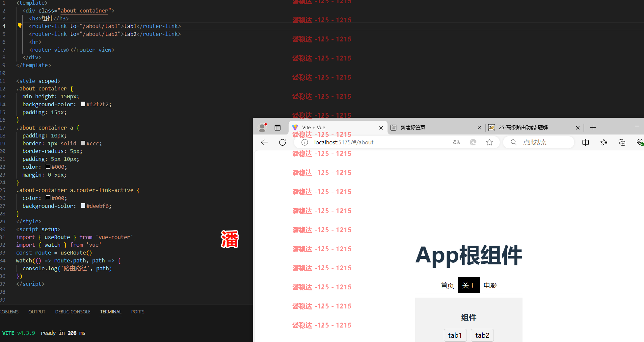This screenshot has height=342, width=644.
Task: Click the browser back arrow
Action: tap(264, 142)
